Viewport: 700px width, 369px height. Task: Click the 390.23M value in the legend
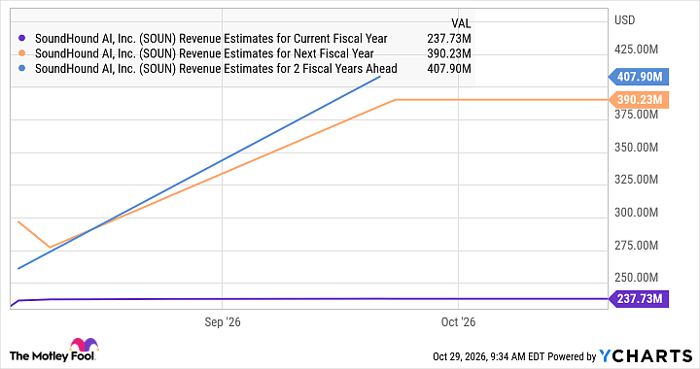tap(449, 54)
